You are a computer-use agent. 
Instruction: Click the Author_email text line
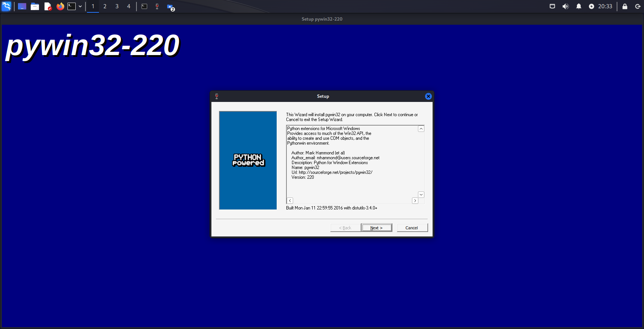pyautogui.click(x=335, y=158)
